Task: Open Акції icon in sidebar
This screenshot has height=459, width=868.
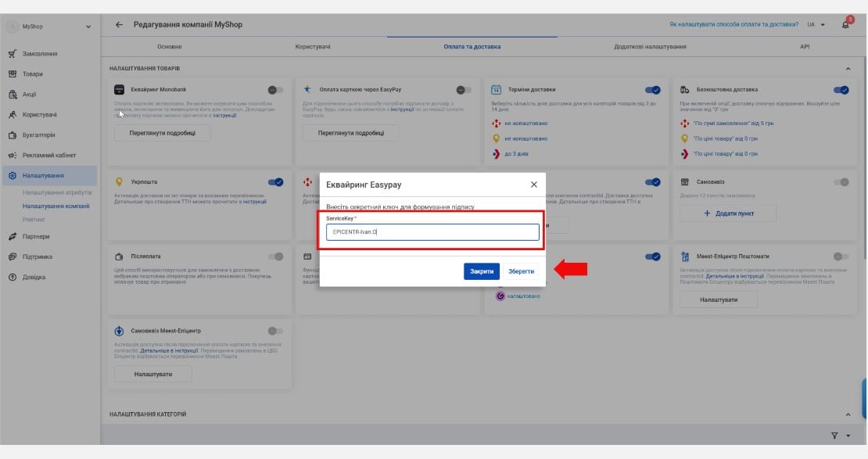Action: (x=13, y=94)
